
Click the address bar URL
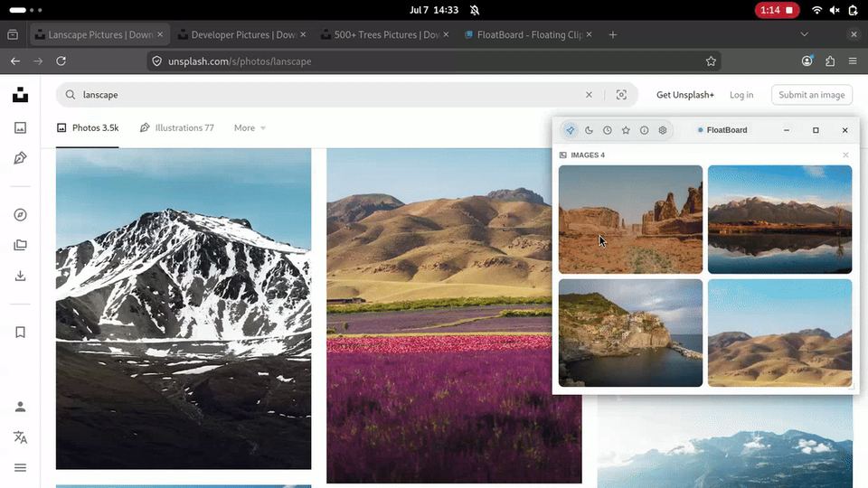[240, 61]
